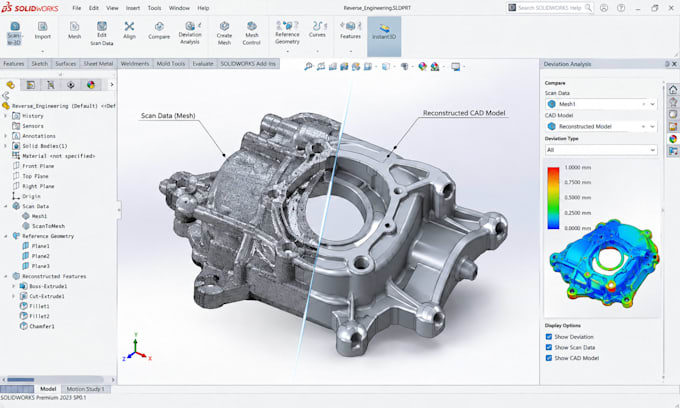The width and height of the screenshot is (680, 408).
Task: Click the Search SOLIDWORKS Help field
Action: (549, 8)
